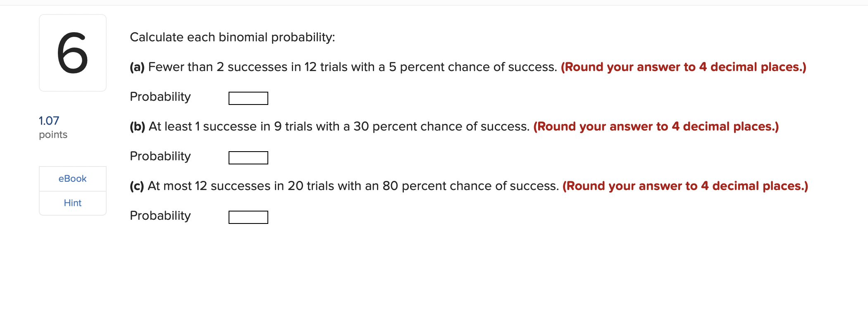Viewport: 868px width, 328px height.
Task: Select the part (b) question text
Action: 329,126
